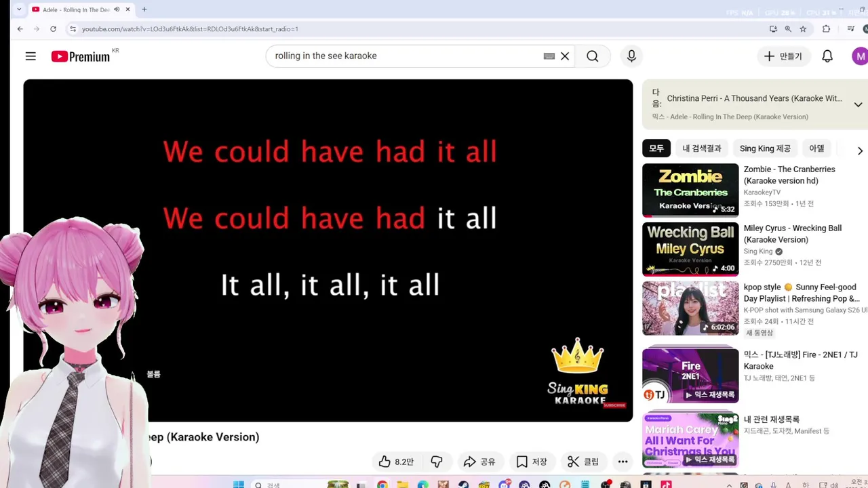
Task: Open the kpop style Sunny playlist thumbnail
Action: pos(690,308)
